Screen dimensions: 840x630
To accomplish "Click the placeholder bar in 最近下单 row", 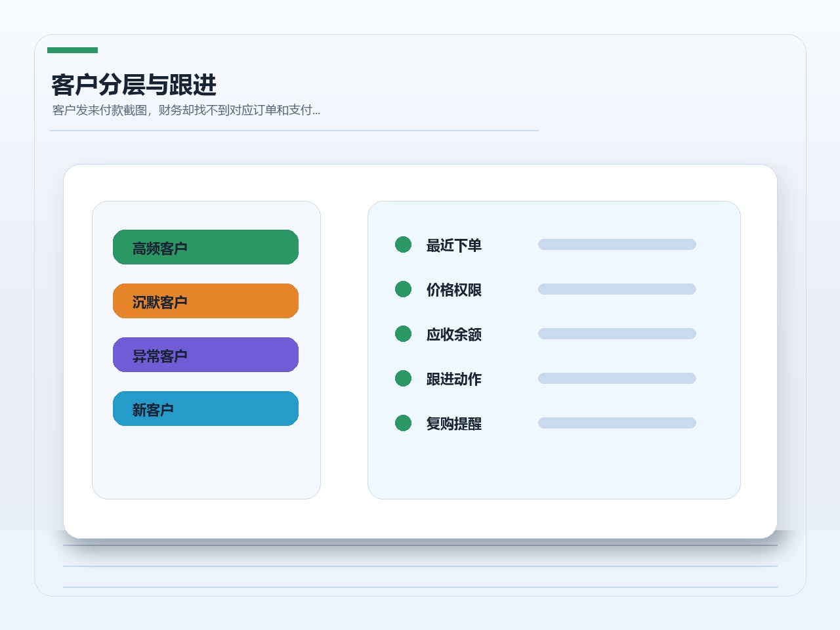I will [617, 245].
